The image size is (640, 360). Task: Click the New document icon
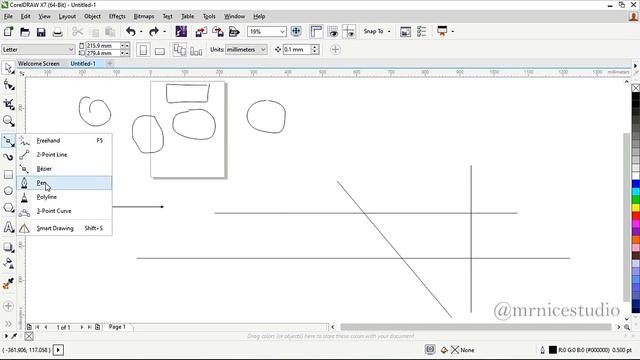click(x=8, y=31)
